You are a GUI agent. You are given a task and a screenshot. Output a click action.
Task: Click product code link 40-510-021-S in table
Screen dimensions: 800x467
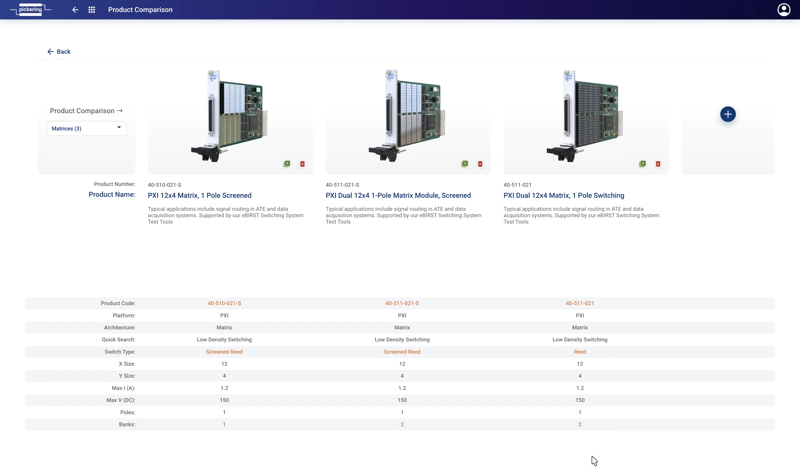click(x=224, y=303)
